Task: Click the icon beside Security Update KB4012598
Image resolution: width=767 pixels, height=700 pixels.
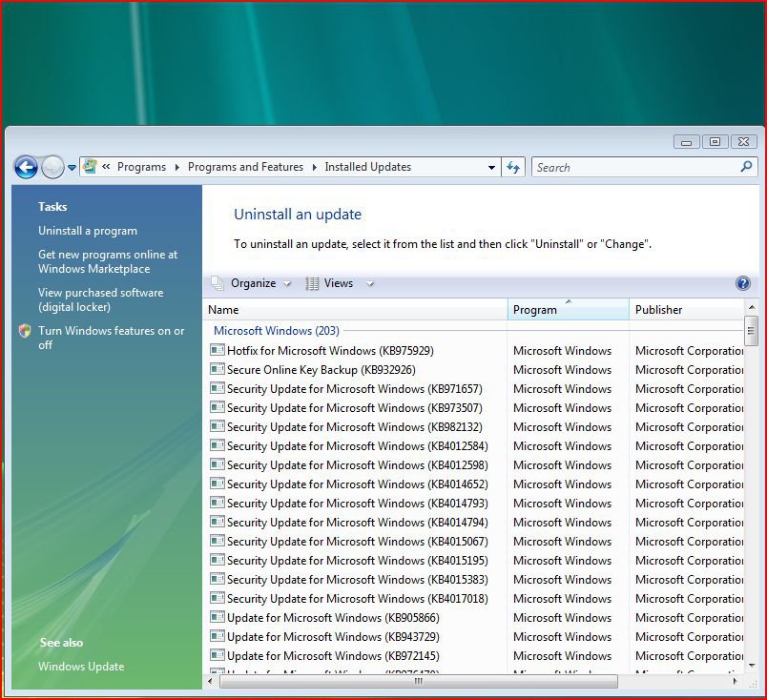Action: [x=218, y=464]
